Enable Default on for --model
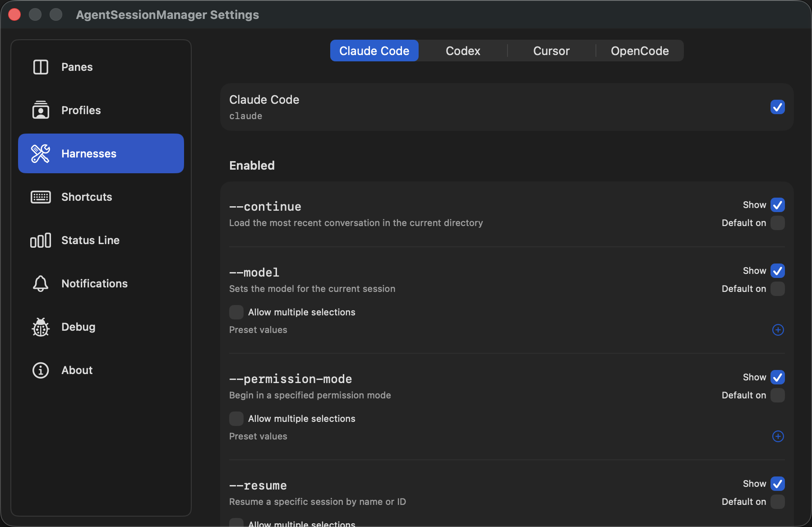The image size is (812, 527). coord(778,289)
